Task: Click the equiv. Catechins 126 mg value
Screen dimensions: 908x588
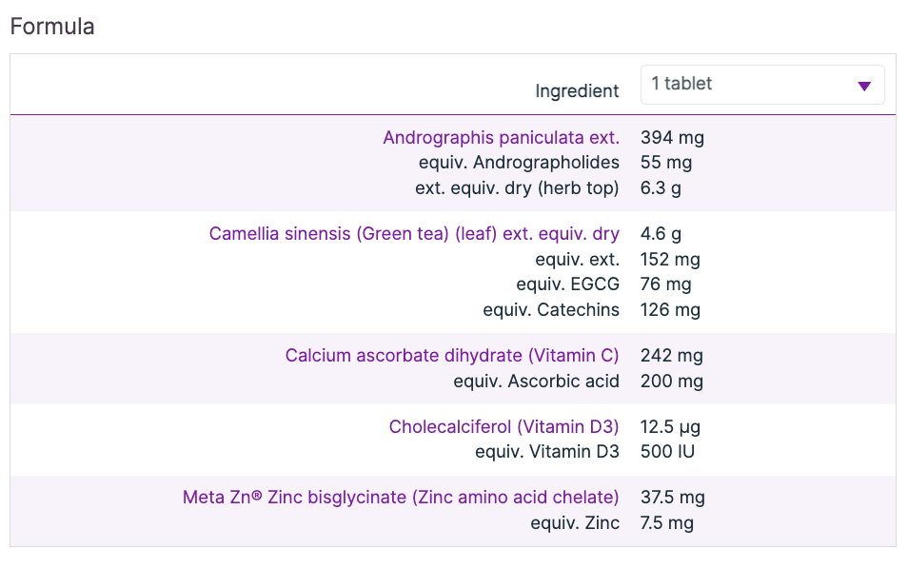Action: tap(670, 310)
